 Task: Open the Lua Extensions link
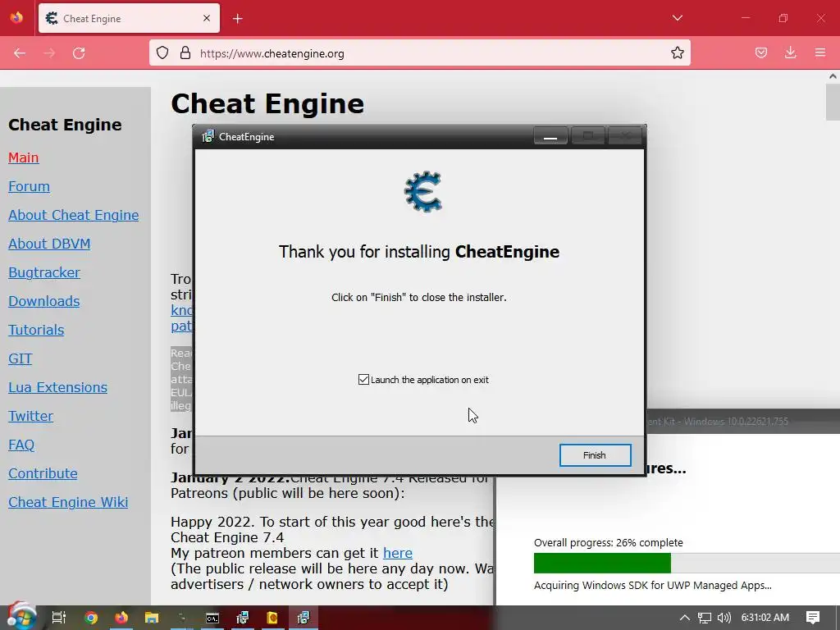tap(58, 387)
